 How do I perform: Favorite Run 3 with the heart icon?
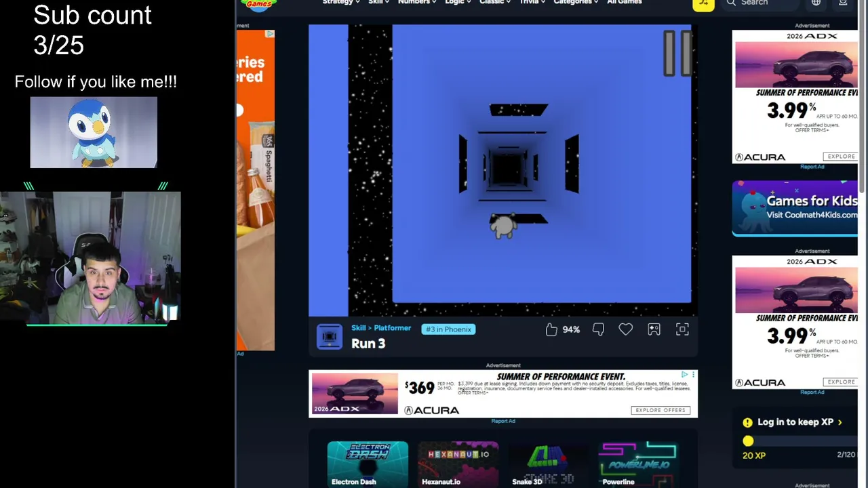click(x=625, y=329)
